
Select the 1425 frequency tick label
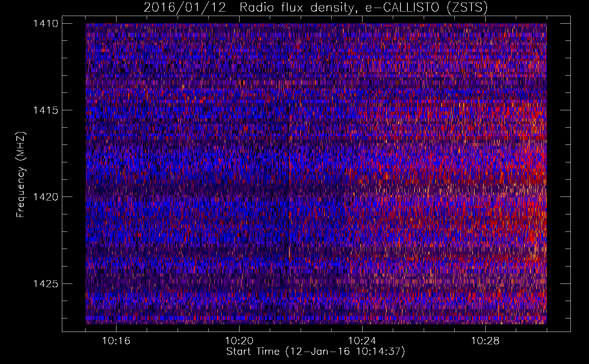click(46, 284)
